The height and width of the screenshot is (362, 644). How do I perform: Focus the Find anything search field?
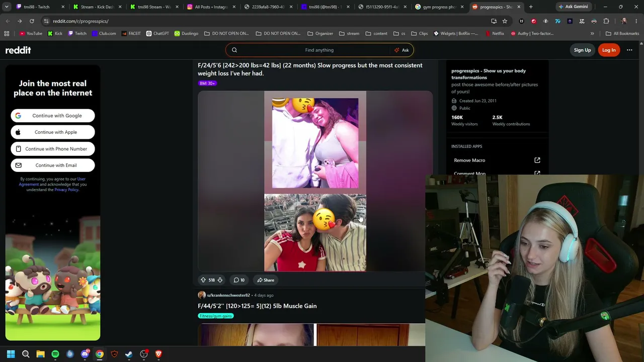click(x=319, y=50)
